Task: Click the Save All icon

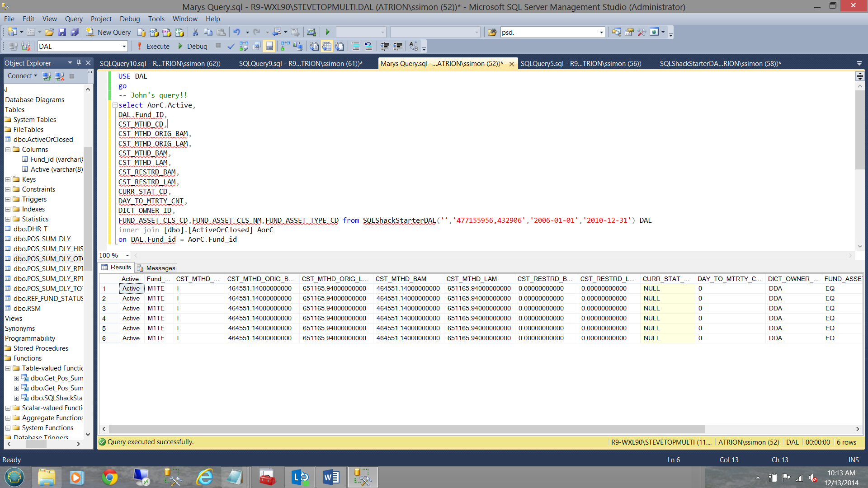Action: click(x=75, y=32)
